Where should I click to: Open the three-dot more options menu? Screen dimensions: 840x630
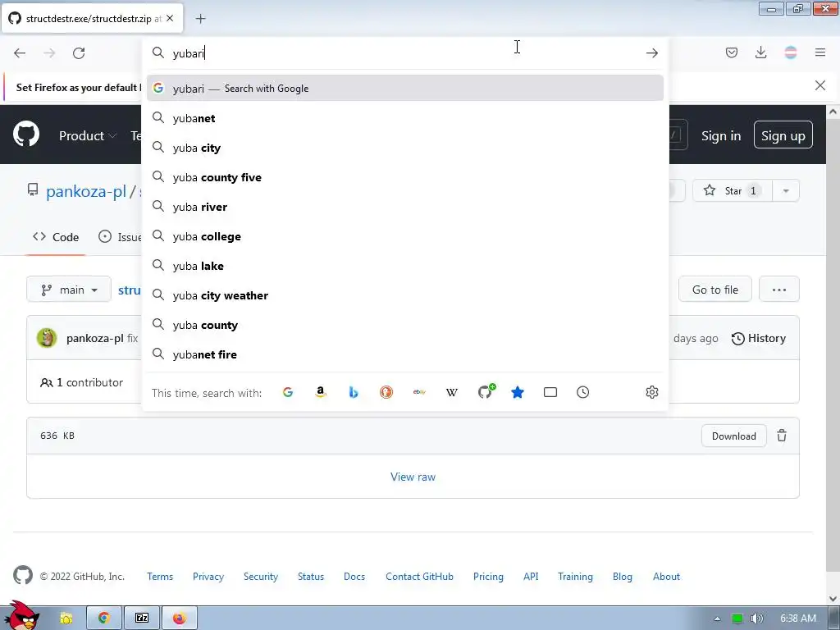[779, 290]
